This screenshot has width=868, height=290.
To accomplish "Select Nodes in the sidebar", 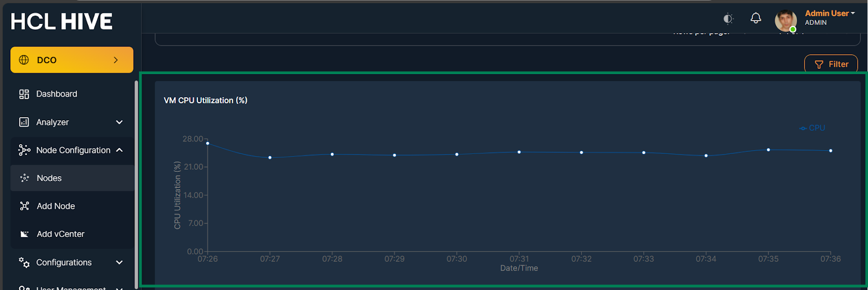I will click(72, 178).
